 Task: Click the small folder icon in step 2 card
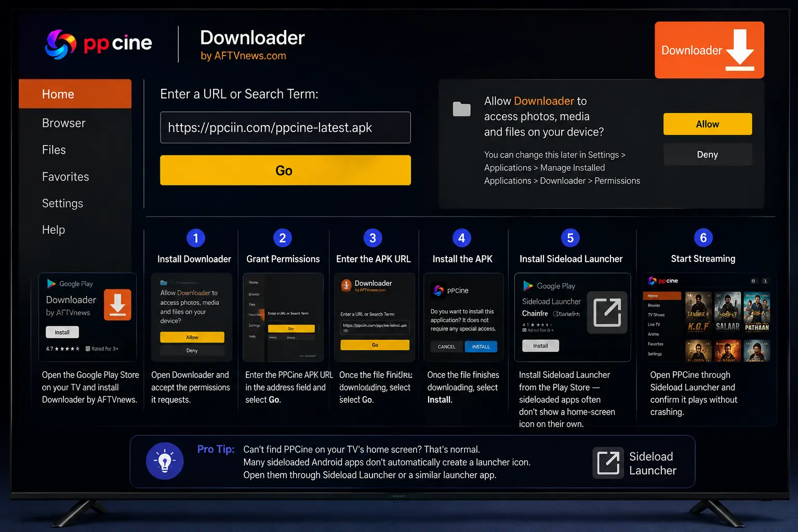click(x=164, y=283)
